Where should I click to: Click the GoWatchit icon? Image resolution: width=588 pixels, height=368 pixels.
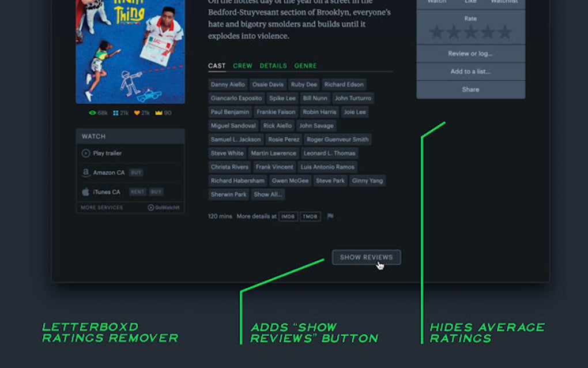point(151,208)
